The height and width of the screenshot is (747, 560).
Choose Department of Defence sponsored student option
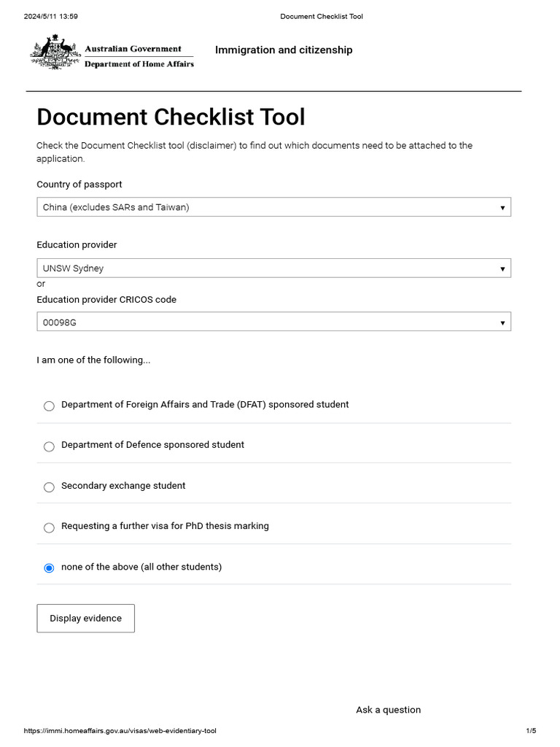(x=49, y=446)
